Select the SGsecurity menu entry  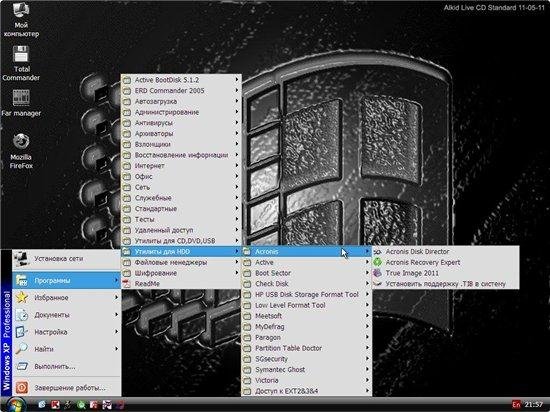pos(306,359)
